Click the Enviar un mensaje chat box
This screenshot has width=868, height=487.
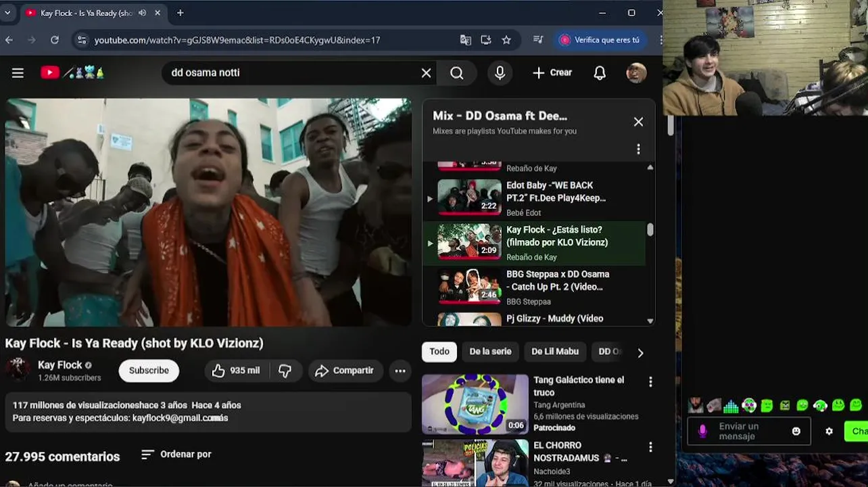pos(748,432)
